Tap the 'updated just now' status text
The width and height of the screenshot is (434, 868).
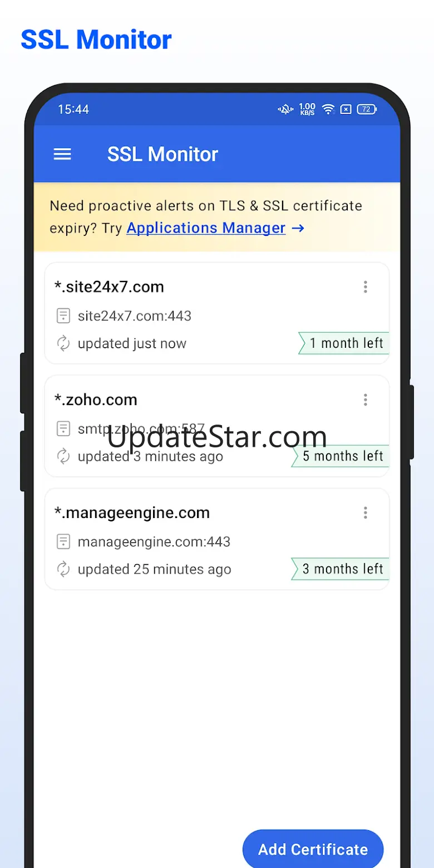point(132,343)
